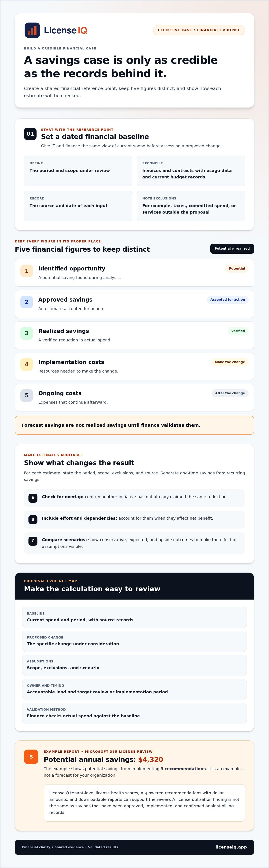Click the Potential ≠ realized dark tag
The width and height of the screenshot is (269, 868).
point(232,249)
